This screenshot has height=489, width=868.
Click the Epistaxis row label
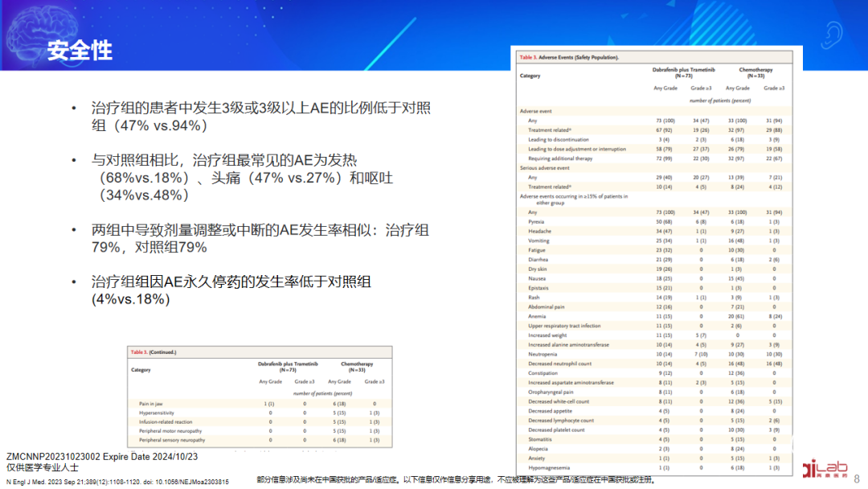pos(538,287)
